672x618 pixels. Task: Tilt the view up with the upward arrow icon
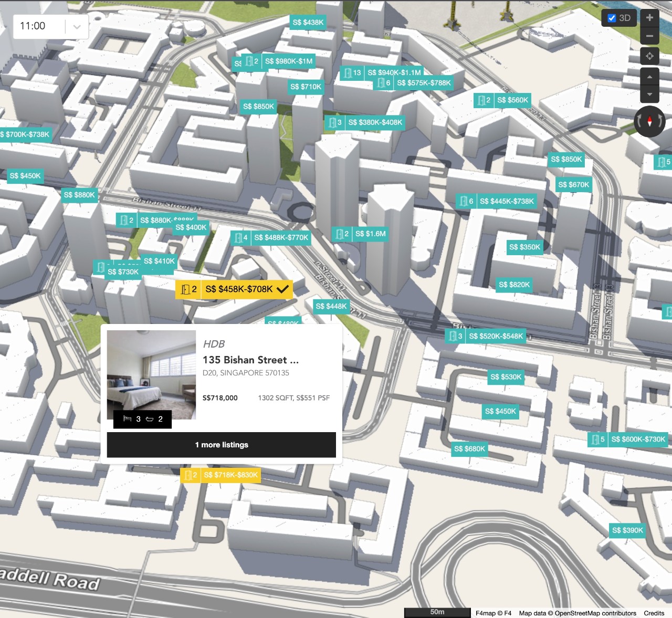click(649, 77)
